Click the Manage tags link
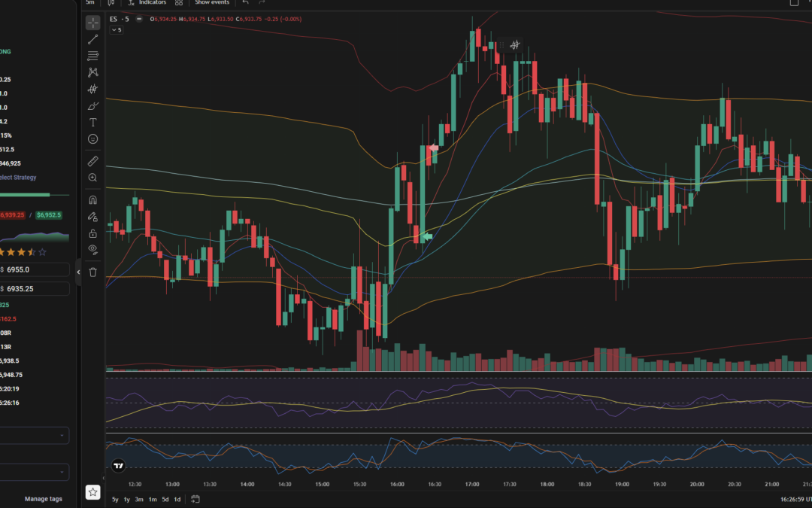 click(44, 499)
